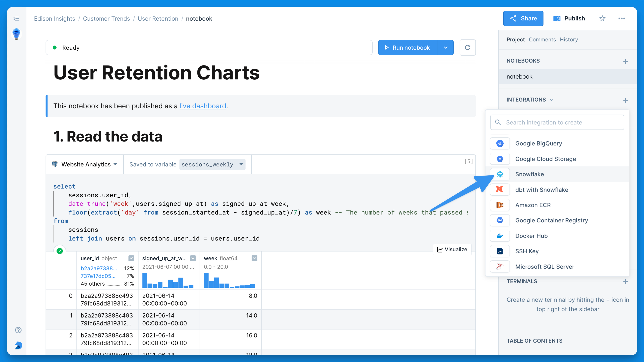Collapse the INTEGRATIONS section chevron
This screenshot has height=362, width=644.
[x=551, y=100]
